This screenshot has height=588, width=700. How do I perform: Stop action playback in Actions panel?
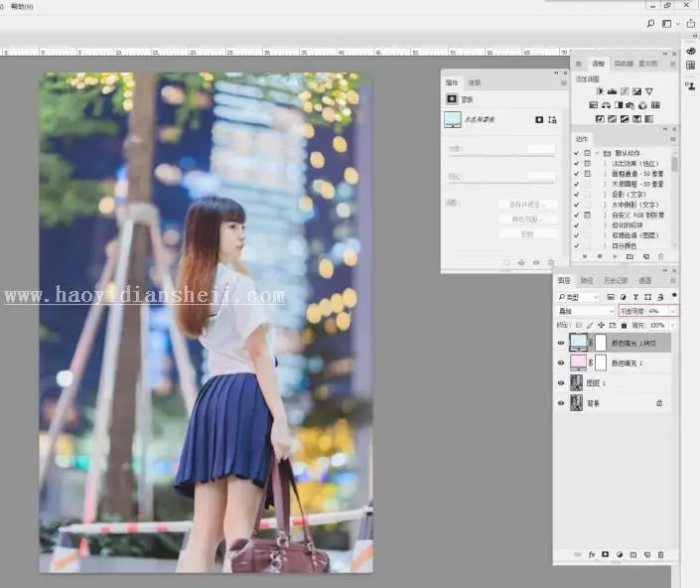coord(585,256)
